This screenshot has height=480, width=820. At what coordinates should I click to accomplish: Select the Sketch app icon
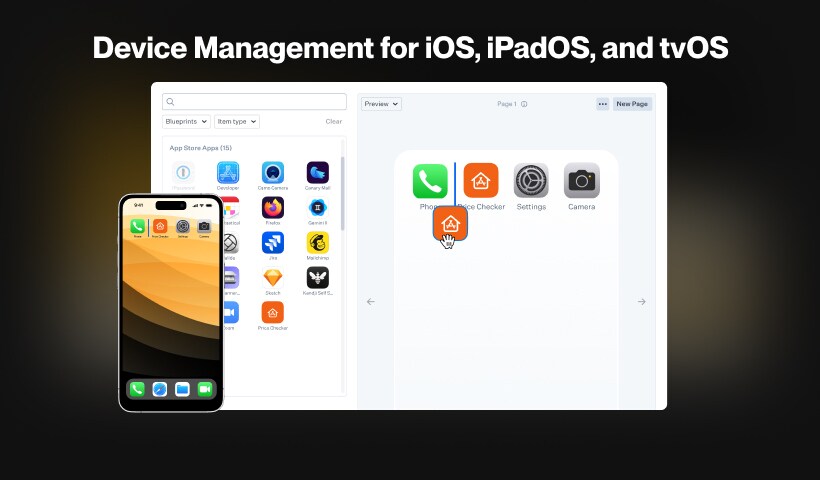(273, 278)
